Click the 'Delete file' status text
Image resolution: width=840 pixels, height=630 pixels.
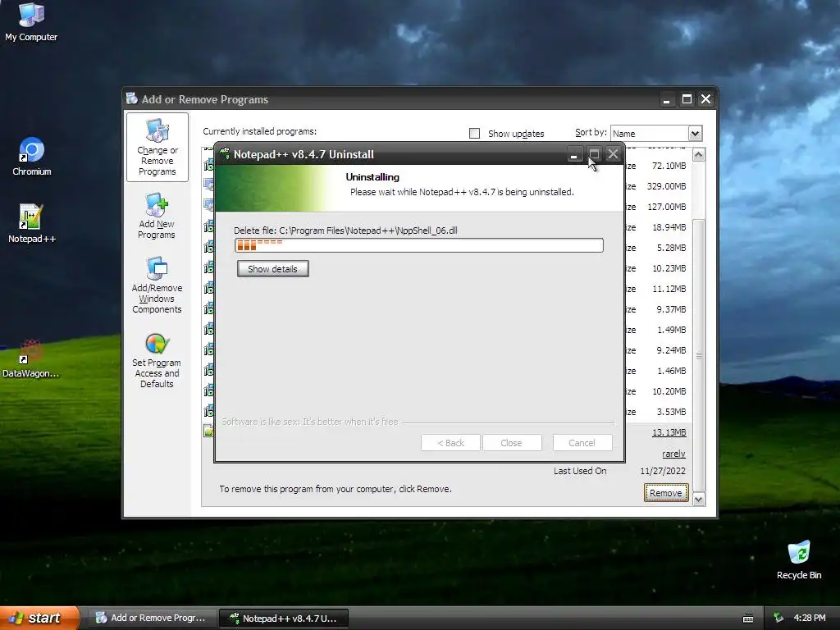coord(345,231)
